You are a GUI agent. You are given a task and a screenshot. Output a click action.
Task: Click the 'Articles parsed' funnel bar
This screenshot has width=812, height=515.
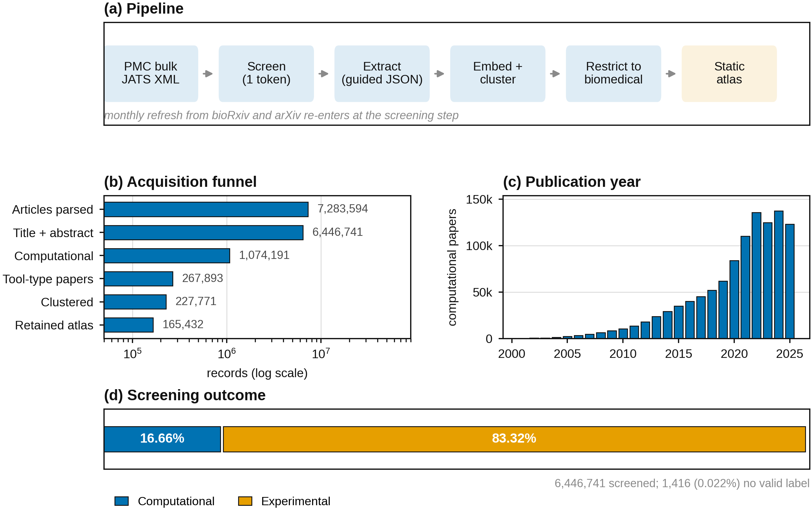pyautogui.click(x=206, y=209)
